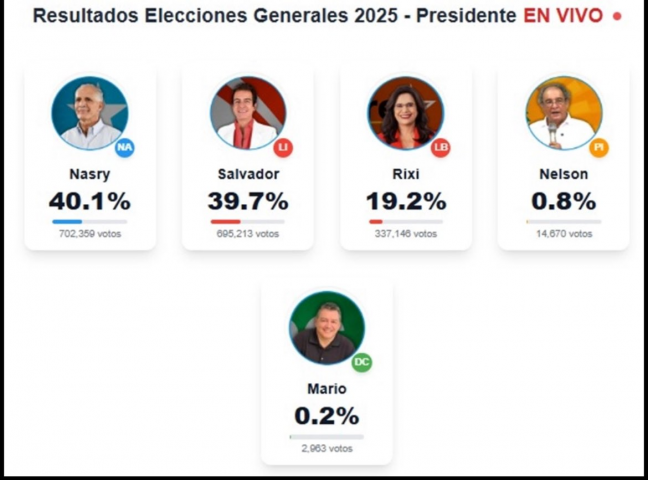Click the red live indicator dot
The height and width of the screenshot is (480, 648).
(x=617, y=17)
